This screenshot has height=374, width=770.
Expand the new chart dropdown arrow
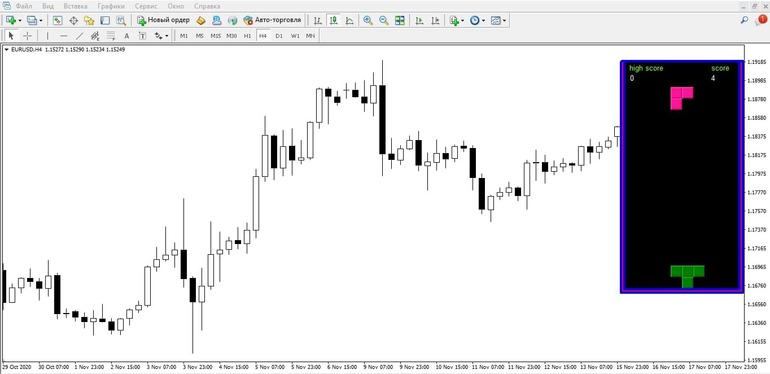[20, 21]
